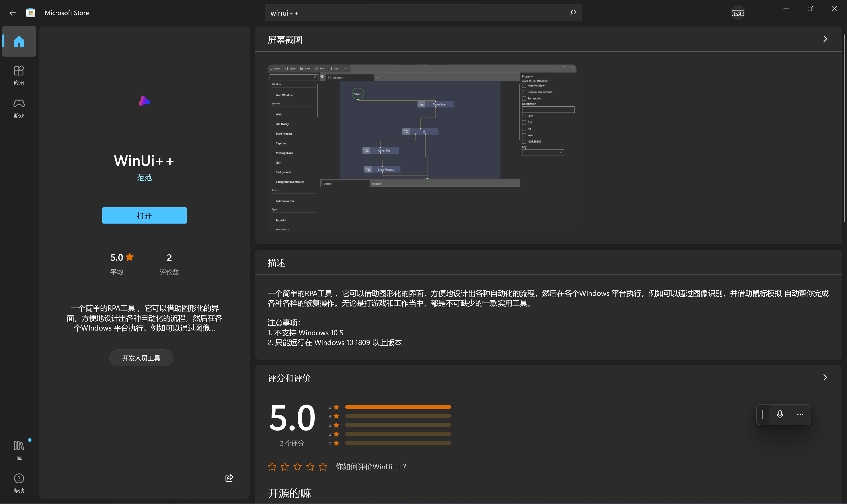Click the Microsoft Store logo
The height and width of the screenshot is (504, 847).
(31, 12)
